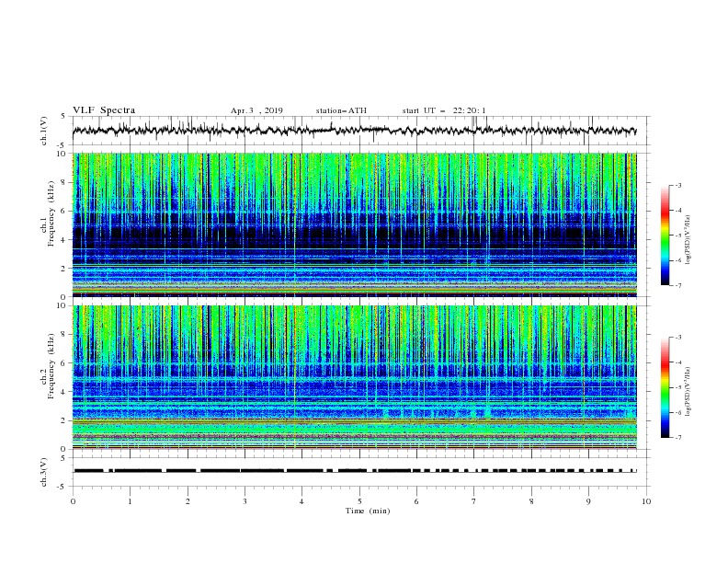Select ch.1 "Frequency (kHz)" axis label
The width and height of the screenshot is (728, 563).
pyautogui.click(x=51, y=212)
